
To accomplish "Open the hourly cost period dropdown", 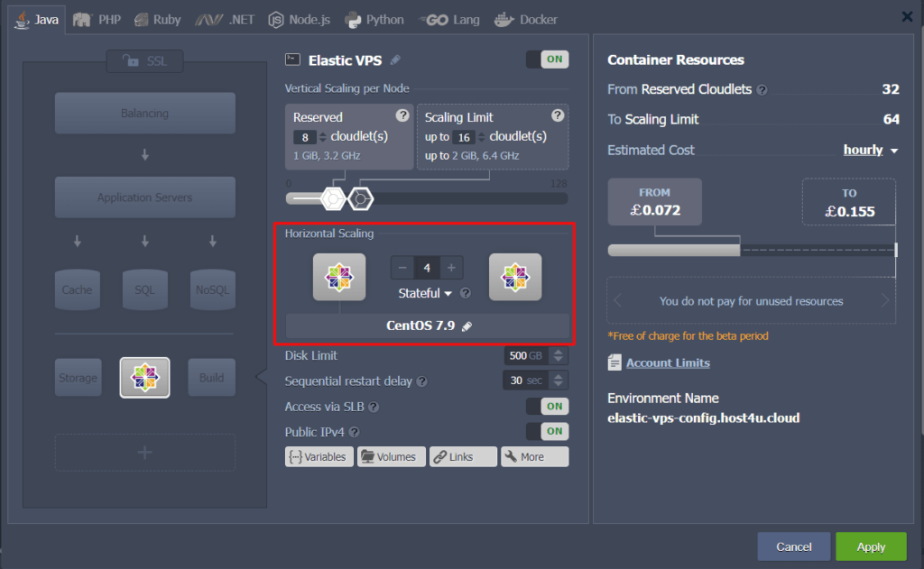I will [871, 151].
